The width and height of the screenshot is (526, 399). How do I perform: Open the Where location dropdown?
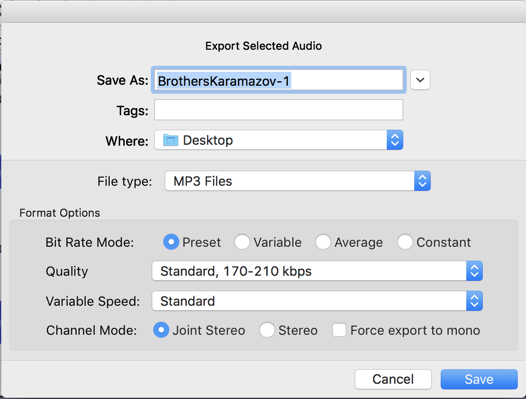278,140
